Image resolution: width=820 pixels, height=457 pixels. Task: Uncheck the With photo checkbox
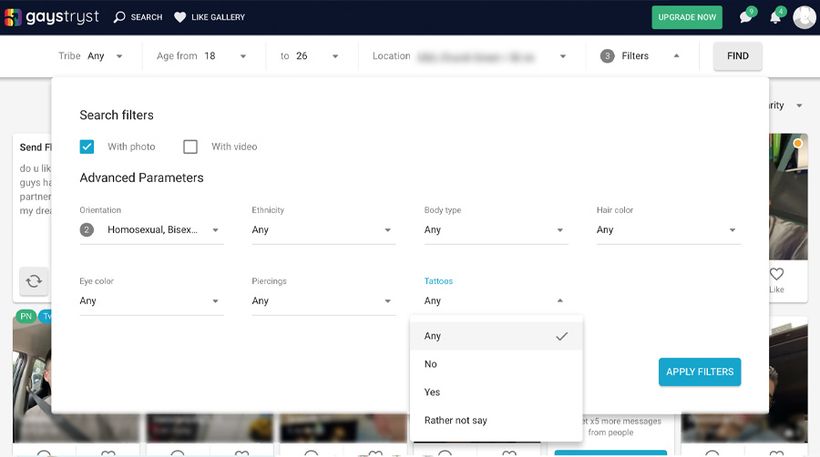point(87,146)
